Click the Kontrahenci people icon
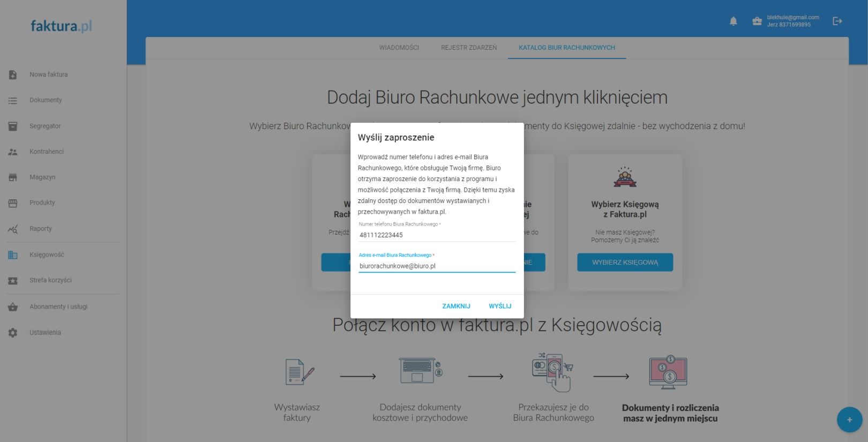 13,152
